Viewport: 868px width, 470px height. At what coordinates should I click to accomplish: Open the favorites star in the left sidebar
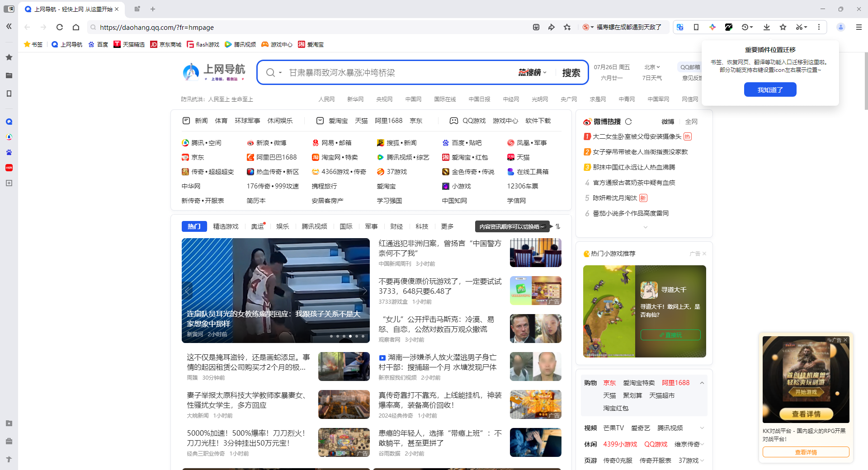coord(9,57)
